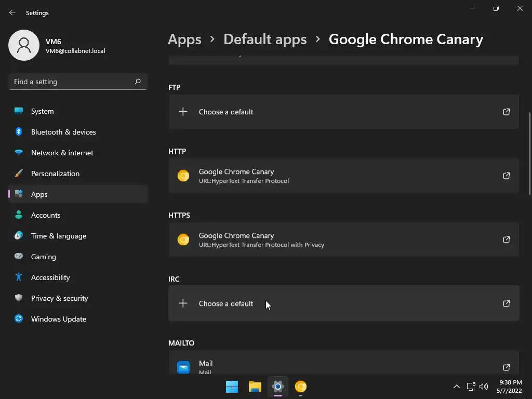Choose a default app for IRC
The height and width of the screenshot is (399, 532).
(x=226, y=303)
